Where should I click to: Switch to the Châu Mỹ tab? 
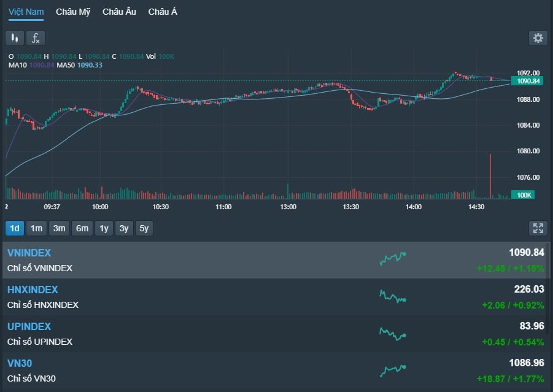73,12
